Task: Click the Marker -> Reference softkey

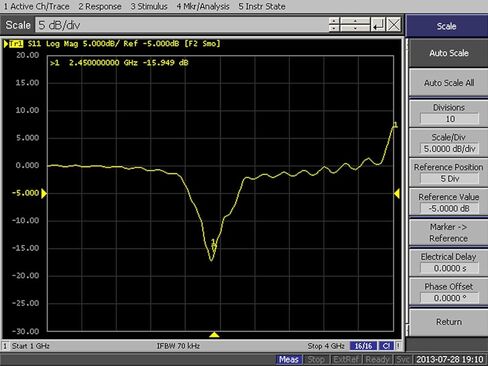Action: click(x=449, y=233)
